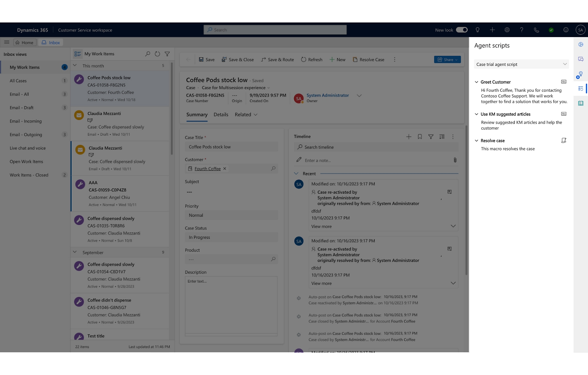Open the knowledge book icon in right rail
The image size is (588, 375).
coord(581,103)
